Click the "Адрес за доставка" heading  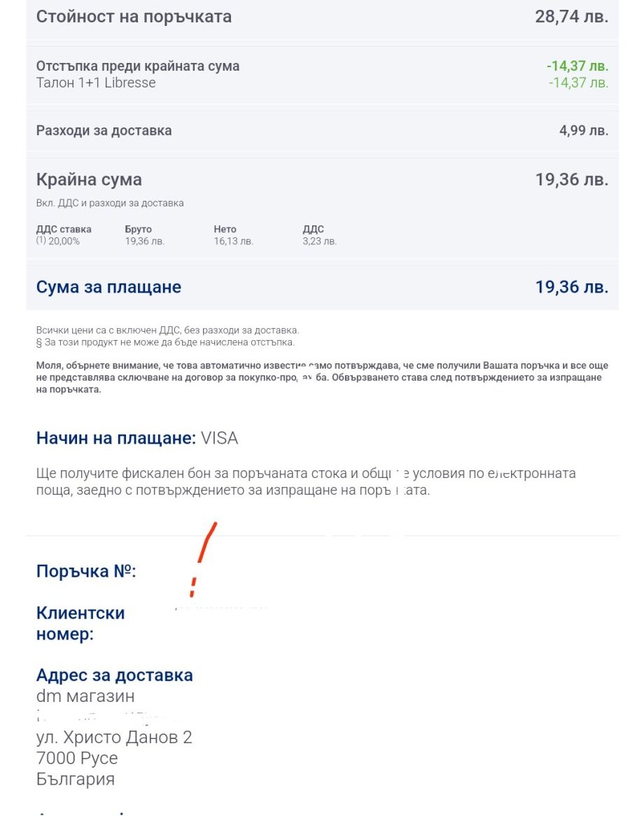[114, 675]
